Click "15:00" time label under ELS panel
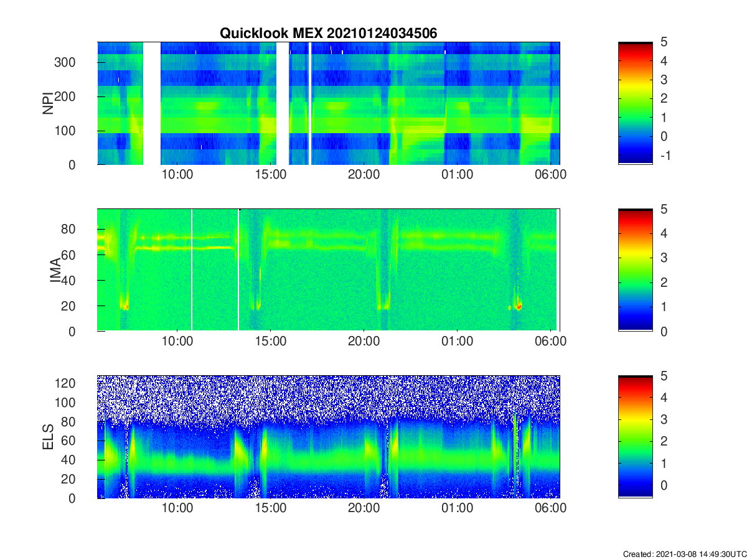Viewport: 747px width, 560px height. click(271, 509)
